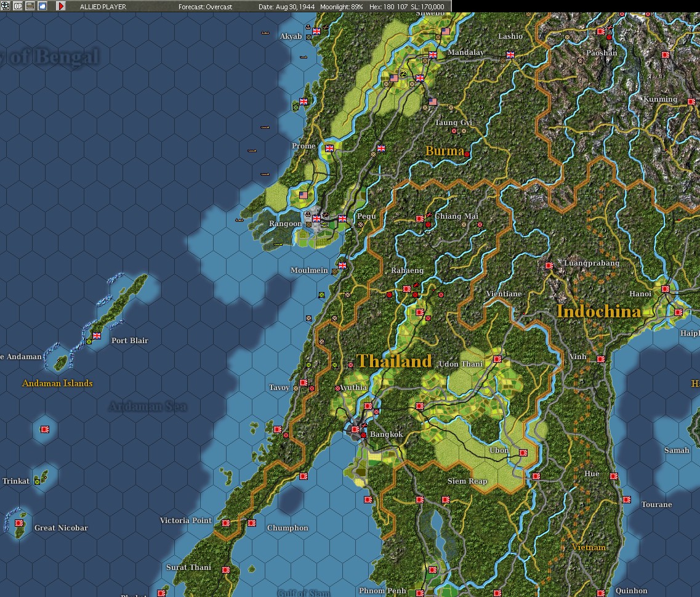The width and height of the screenshot is (700, 597).
Task: Click the Phnom Penh city label
Action: click(x=382, y=591)
